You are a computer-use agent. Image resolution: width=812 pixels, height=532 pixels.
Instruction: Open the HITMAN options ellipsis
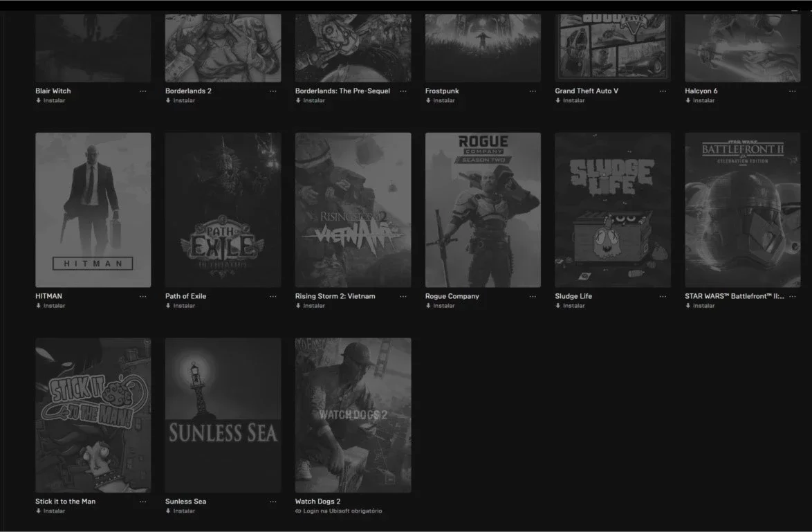click(x=143, y=296)
